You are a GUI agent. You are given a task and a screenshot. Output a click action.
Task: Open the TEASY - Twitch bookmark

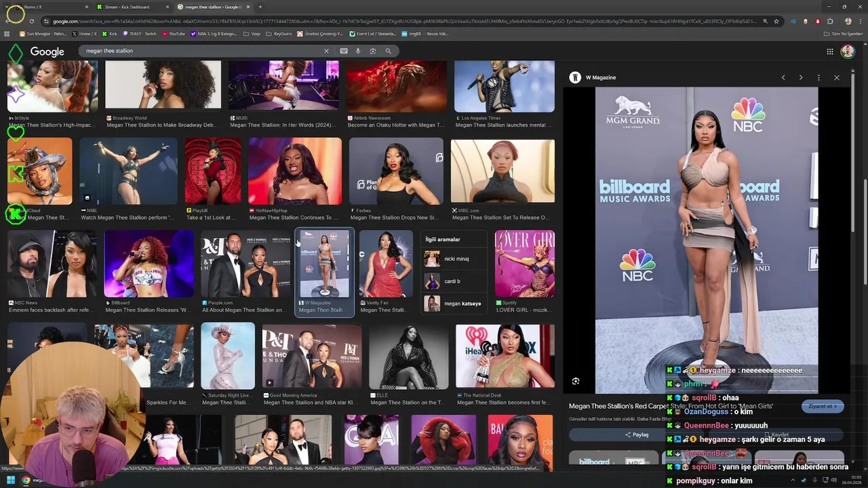click(x=140, y=33)
